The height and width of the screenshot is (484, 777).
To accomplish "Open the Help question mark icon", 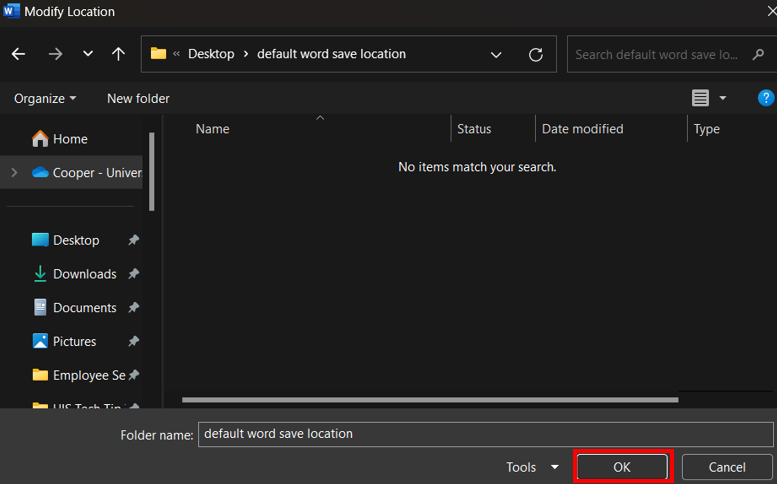I will click(x=766, y=98).
